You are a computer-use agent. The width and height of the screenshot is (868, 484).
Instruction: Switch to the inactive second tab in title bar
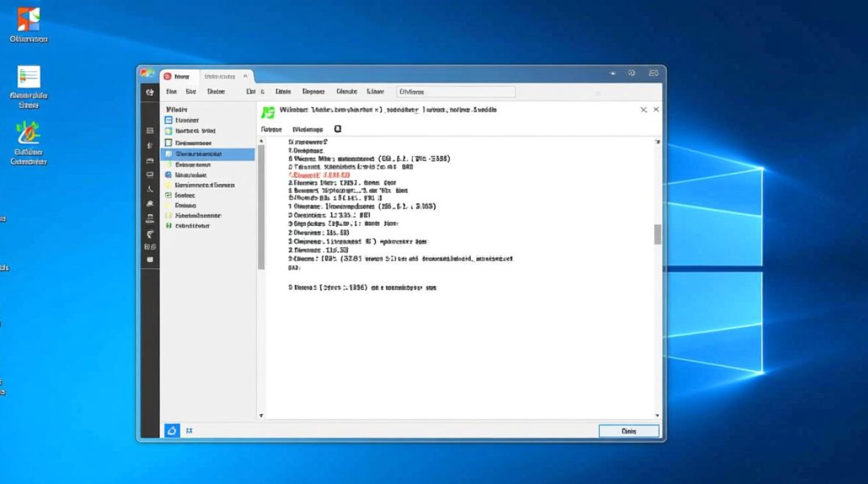click(221, 76)
